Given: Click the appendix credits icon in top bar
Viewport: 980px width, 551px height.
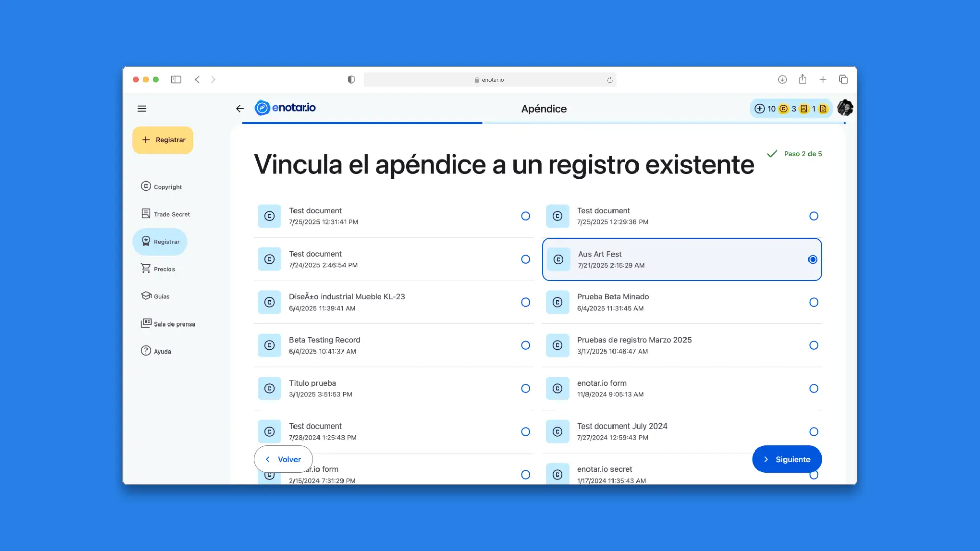Looking at the screenshot, I should pos(823,109).
